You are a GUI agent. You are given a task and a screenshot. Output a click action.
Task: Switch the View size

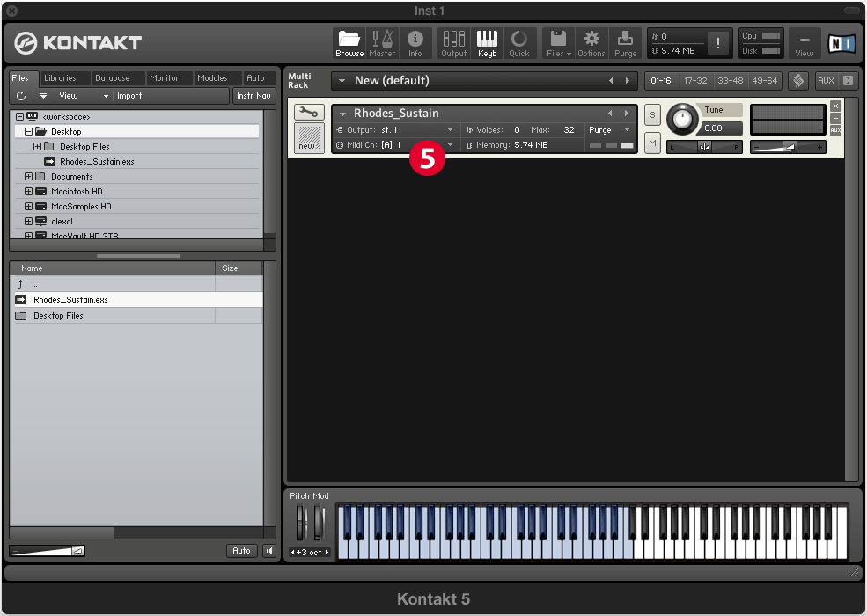[805, 43]
